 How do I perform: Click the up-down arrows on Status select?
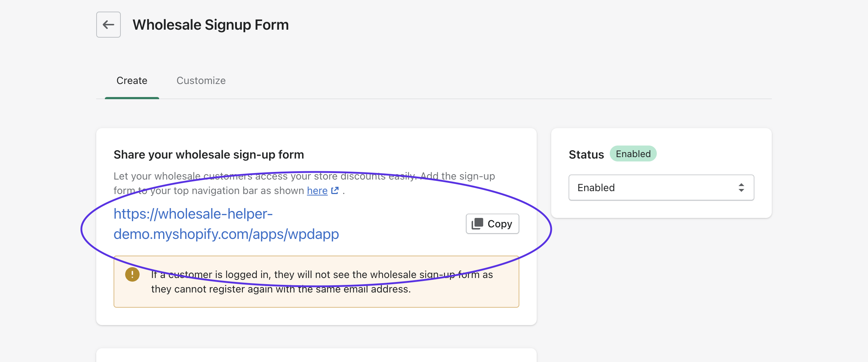[x=741, y=188]
